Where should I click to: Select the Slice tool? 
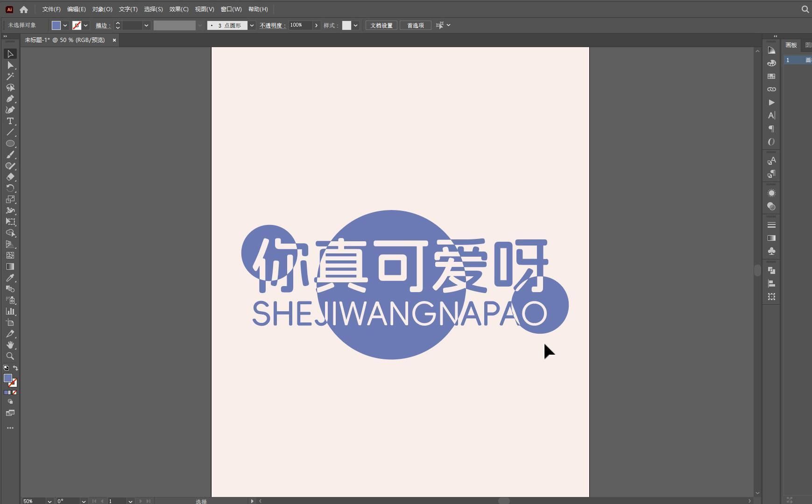[x=10, y=334]
